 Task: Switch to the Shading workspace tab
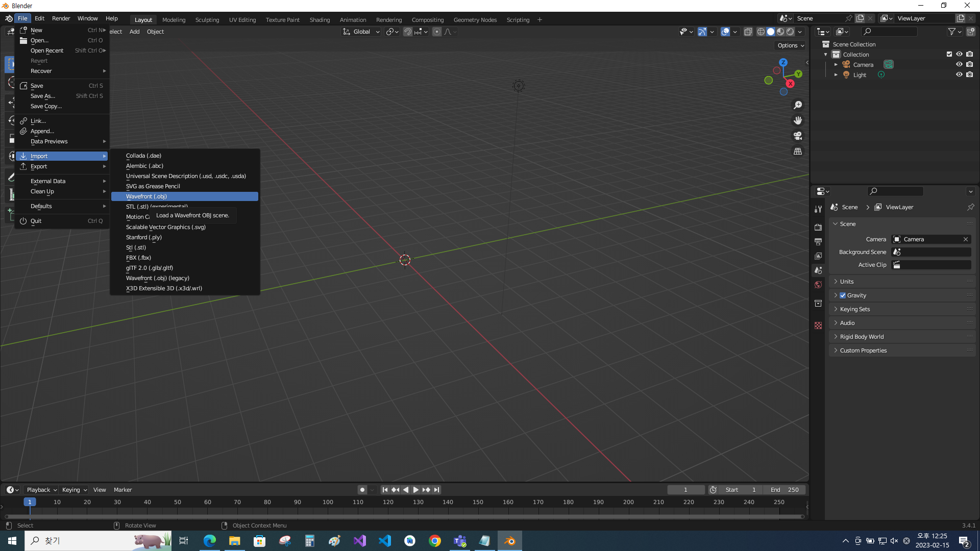click(320, 20)
